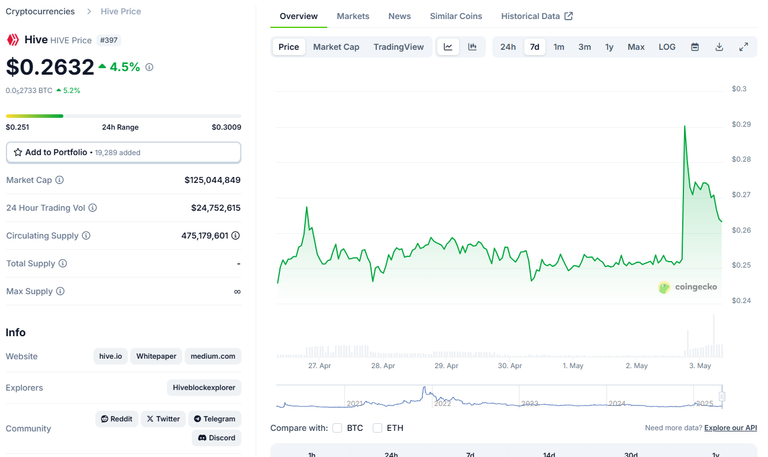Set chart range to 1m
Screen dimensions: 768x457
[x=559, y=47]
